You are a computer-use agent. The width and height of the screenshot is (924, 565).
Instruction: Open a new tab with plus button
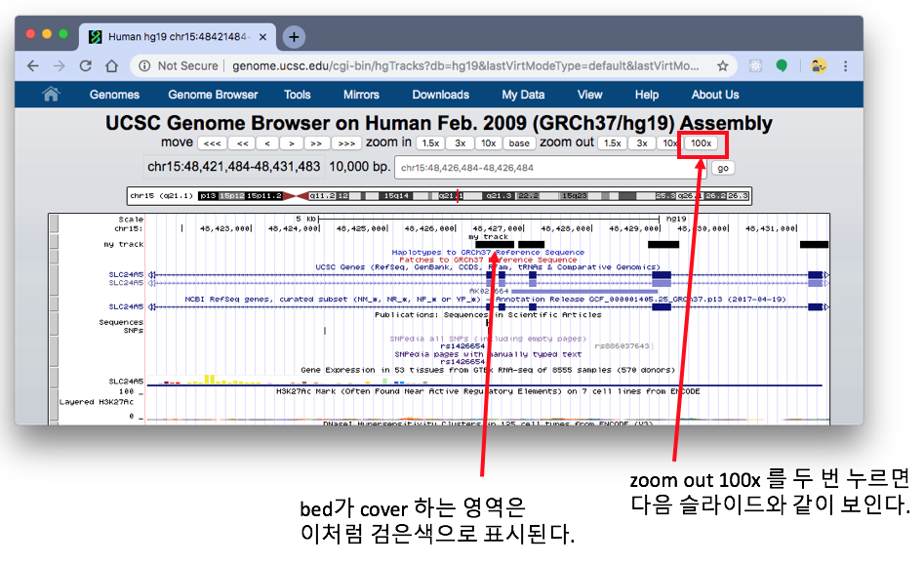click(x=294, y=37)
